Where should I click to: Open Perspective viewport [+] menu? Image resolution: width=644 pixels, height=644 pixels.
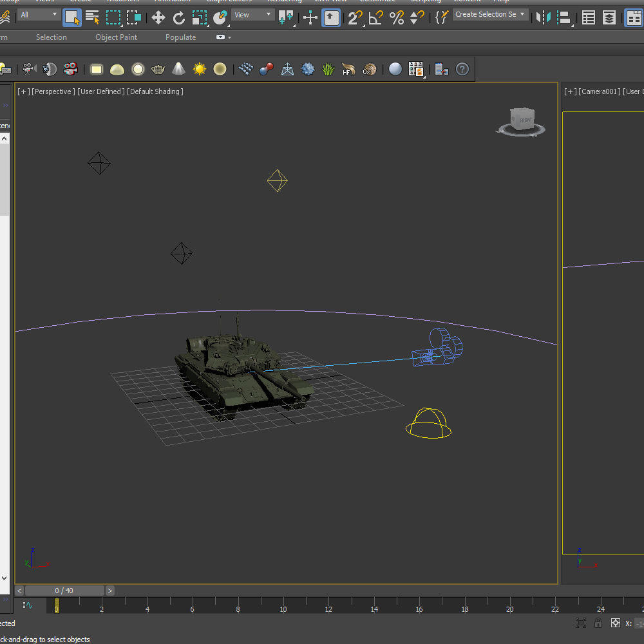23,91
